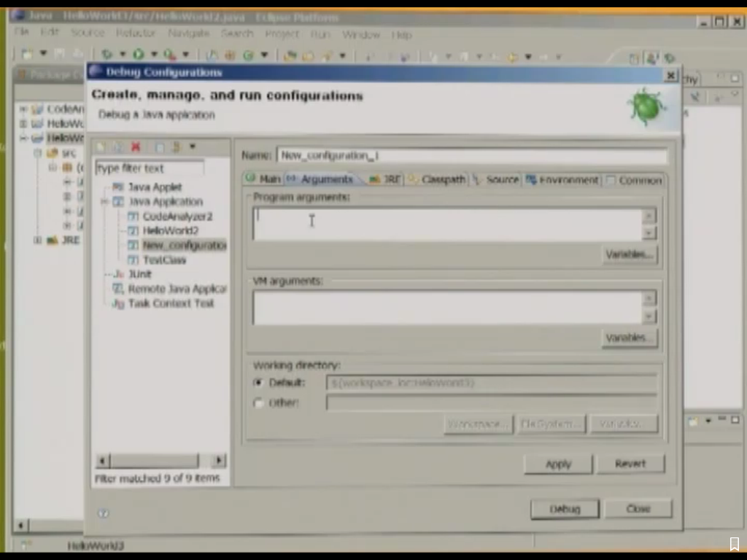This screenshot has height=560, width=747.
Task: Select the Other working directory radio
Action: 259,402
